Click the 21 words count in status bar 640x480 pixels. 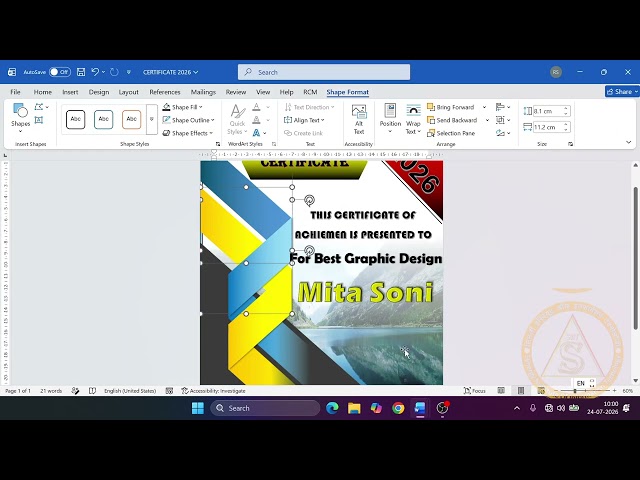51,391
